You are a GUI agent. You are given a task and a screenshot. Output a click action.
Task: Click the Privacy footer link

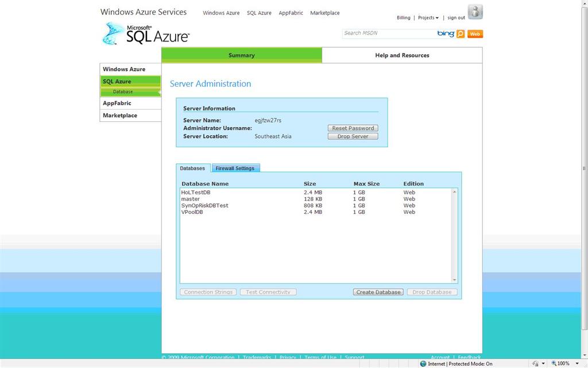[288, 357]
